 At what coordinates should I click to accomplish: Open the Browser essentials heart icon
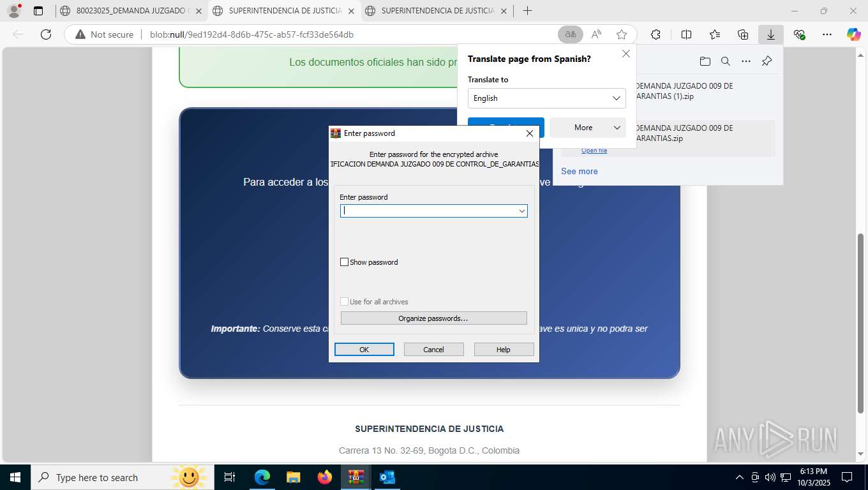799,34
